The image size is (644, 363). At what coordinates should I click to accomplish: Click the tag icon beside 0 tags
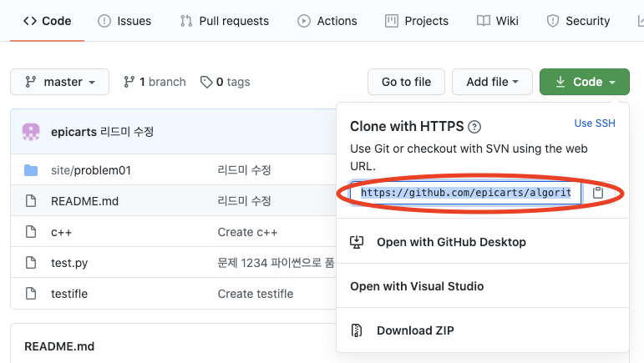pos(206,82)
